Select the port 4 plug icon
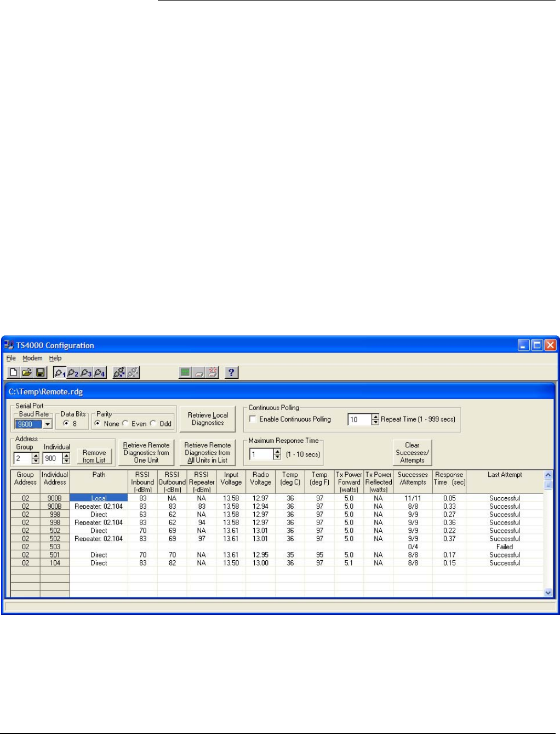The height and width of the screenshot is (734, 560). (99, 373)
